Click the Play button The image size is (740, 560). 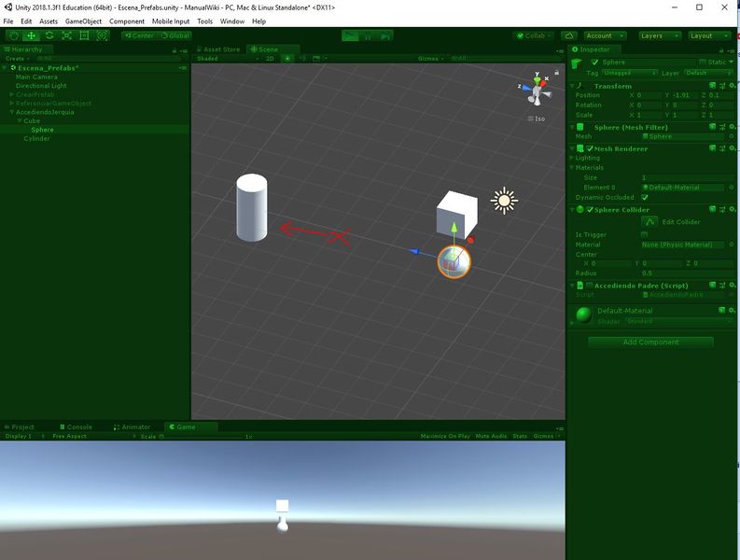[x=350, y=35]
